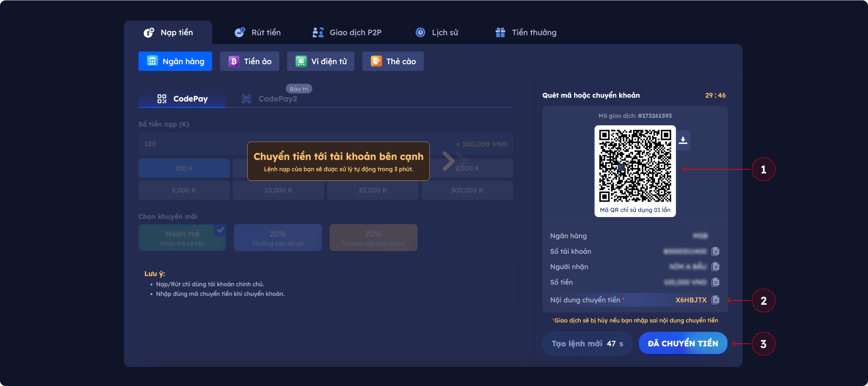Select the Tiền ảo crypto deposit method

click(249, 61)
